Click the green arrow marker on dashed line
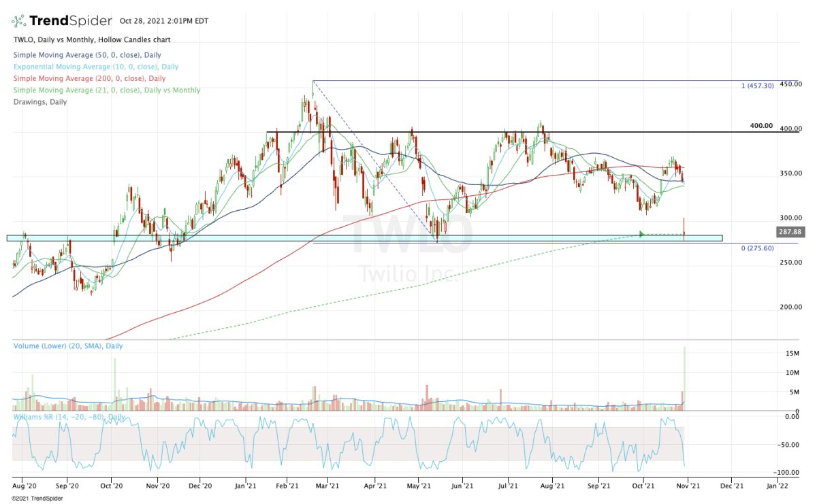The image size is (817, 504). click(642, 234)
